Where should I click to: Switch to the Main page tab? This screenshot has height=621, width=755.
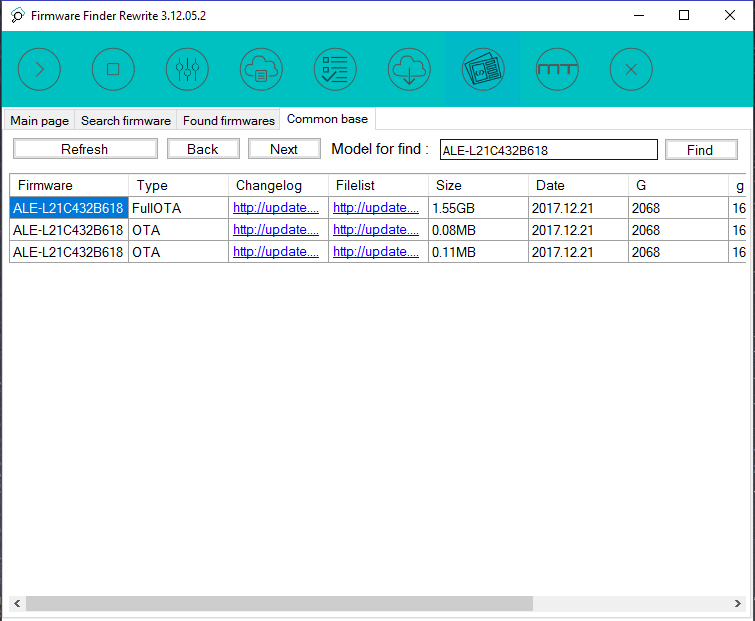[39, 120]
